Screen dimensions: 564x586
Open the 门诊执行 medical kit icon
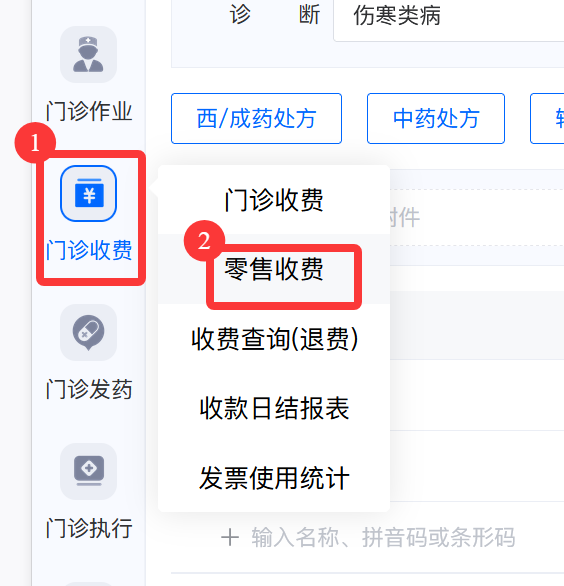point(88,472)
